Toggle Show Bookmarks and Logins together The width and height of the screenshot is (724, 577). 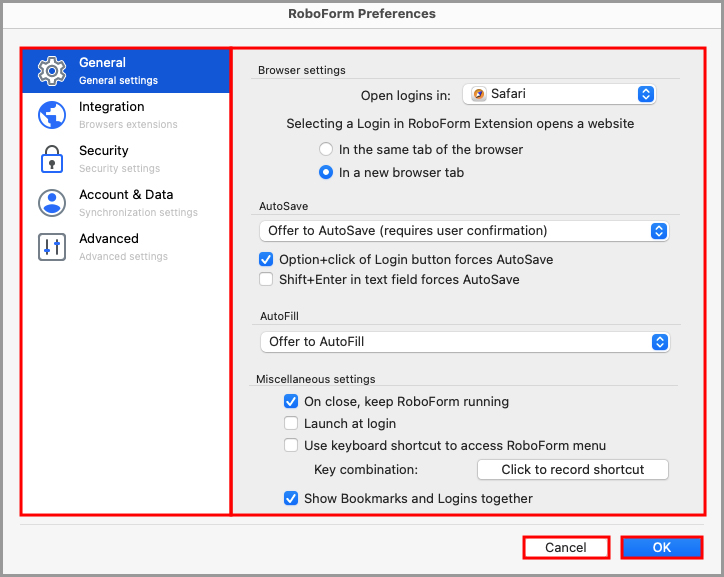(291, 499)
